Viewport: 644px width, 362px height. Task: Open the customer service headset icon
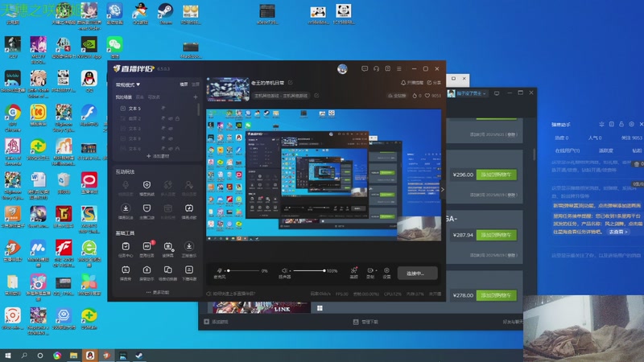[x=376, y=68]
